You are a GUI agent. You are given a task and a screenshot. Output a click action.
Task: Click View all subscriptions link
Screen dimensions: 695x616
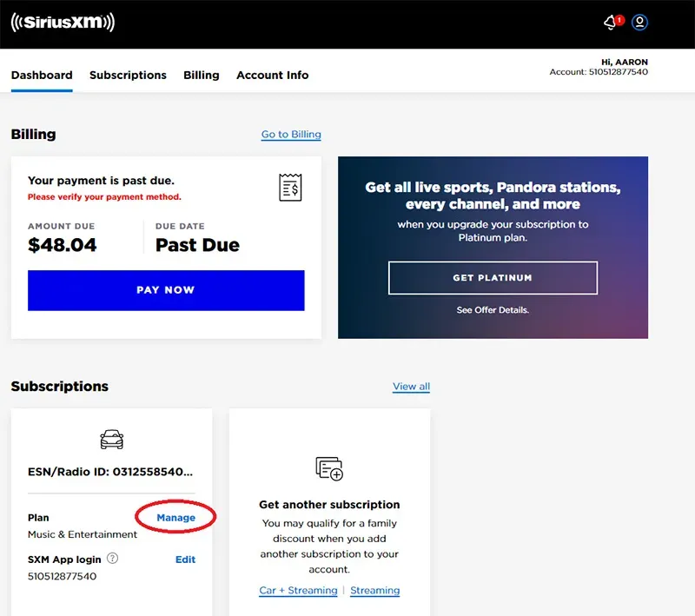point(411,387)
